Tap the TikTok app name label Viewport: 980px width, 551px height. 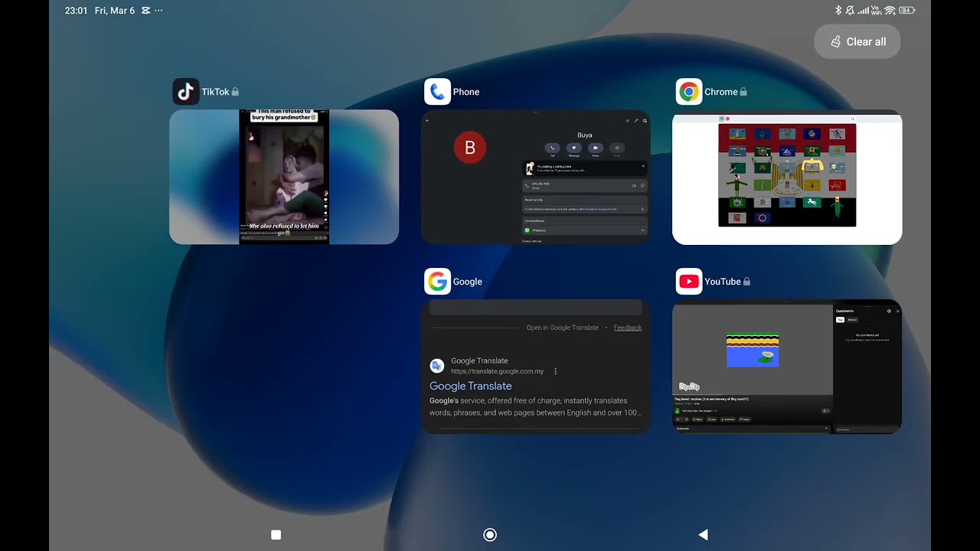pyautogui.click(x=215, y=92)
